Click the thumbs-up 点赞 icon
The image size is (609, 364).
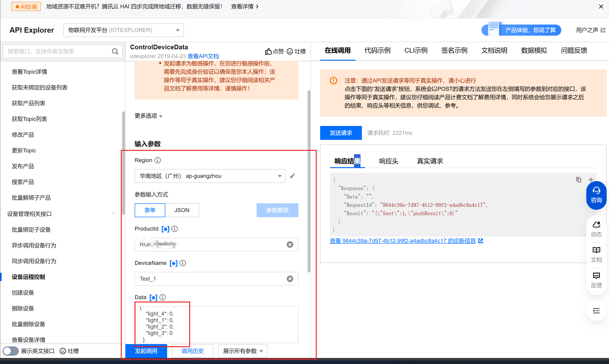tap(268, 51)
